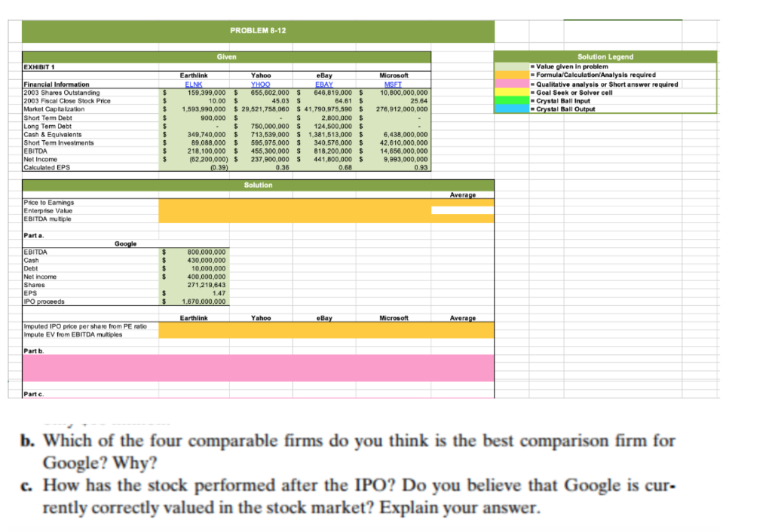Select Microsoft shares value 10,800,000,000

tap(404, 93)
